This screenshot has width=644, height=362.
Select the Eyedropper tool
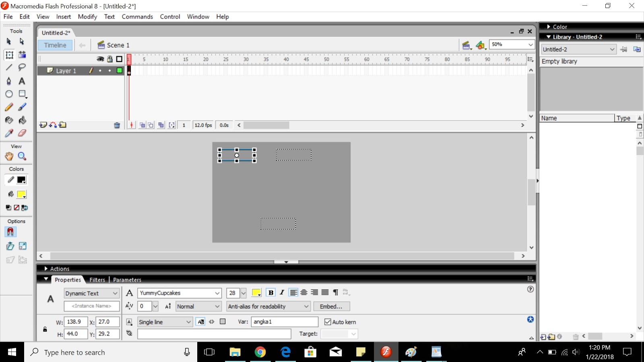click(x=9, y=133)
